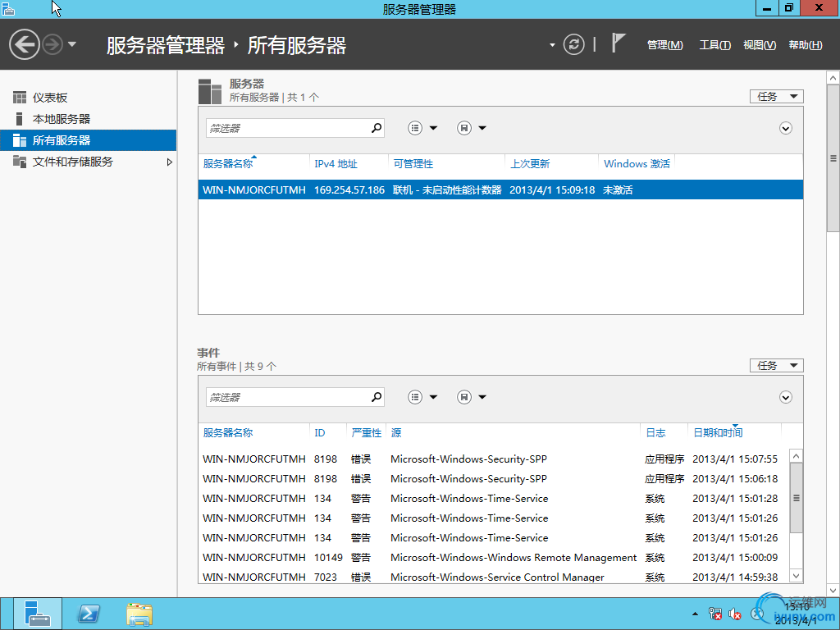840x630 pixels.
Task: Launch PowerShell from the taskbar
Action: 89,614
